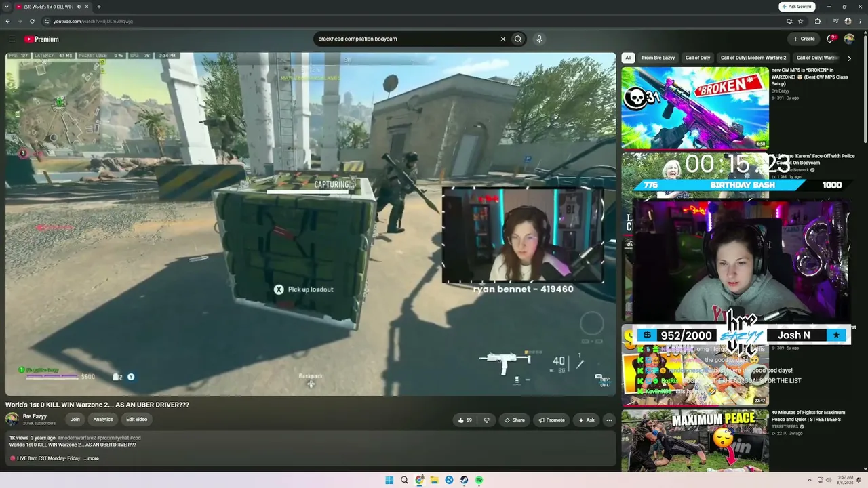
Task: Select the Call of Duty chip
Action: click(x=698, y=58)
